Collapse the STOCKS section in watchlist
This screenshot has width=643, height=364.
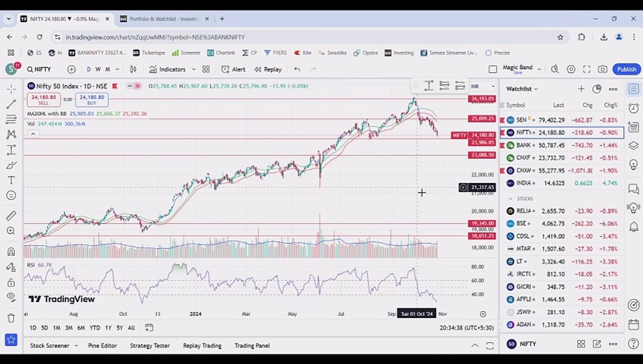[x=510, y=199]
